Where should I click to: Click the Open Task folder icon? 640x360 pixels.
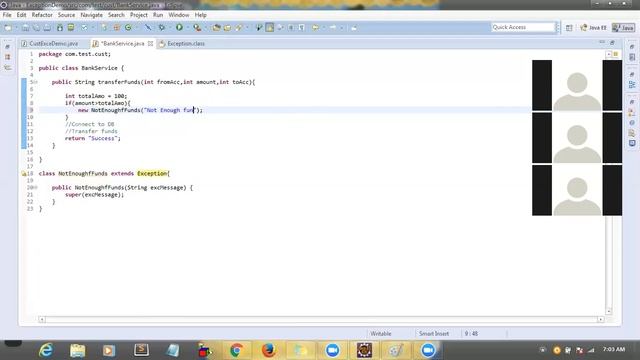click(x=227, y=28)
